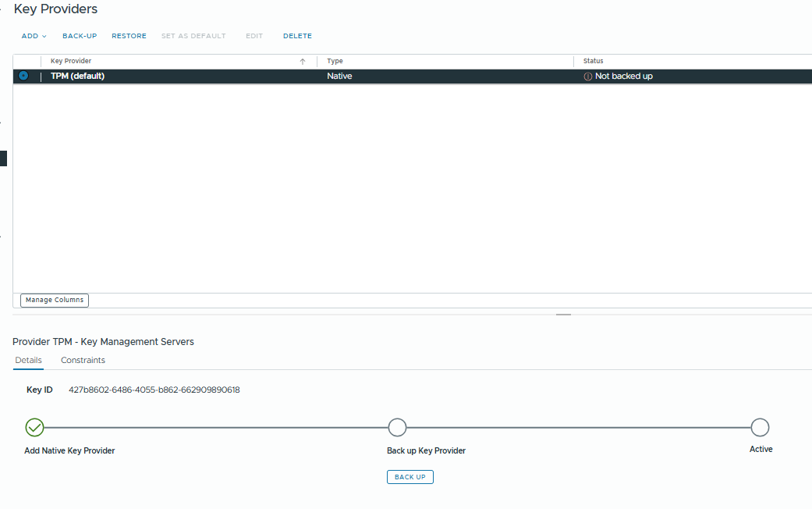This screenshot has width=812, height=509.
Task: Click the Back up Key Provider step circle
Action: click(397, 427)
